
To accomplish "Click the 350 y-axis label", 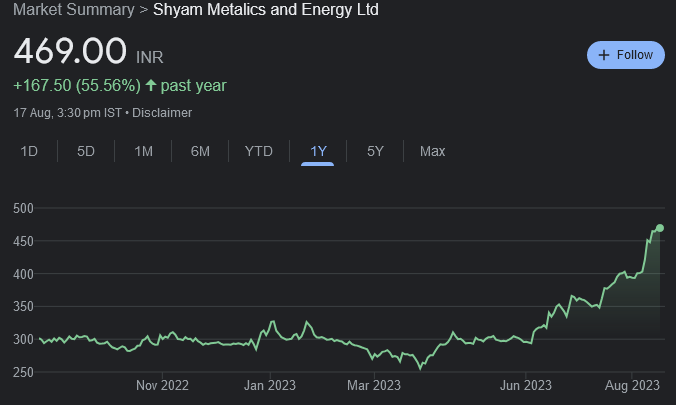I will tap(23, 307).
